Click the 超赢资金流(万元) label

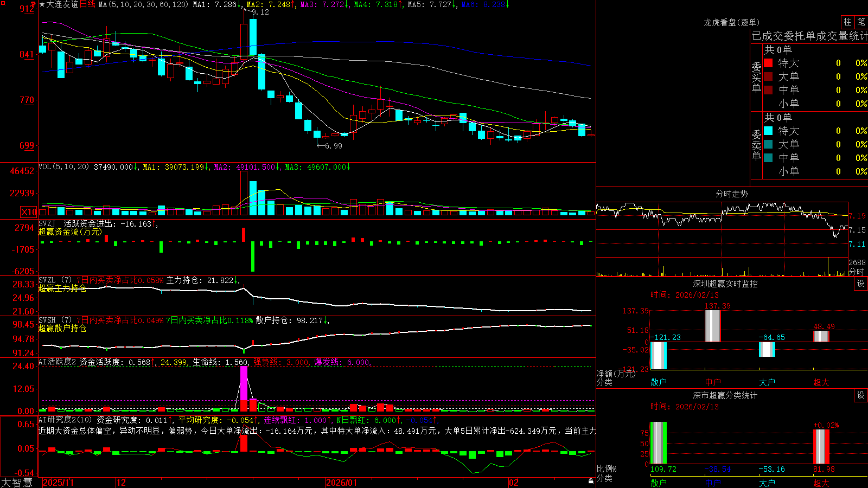70,232
